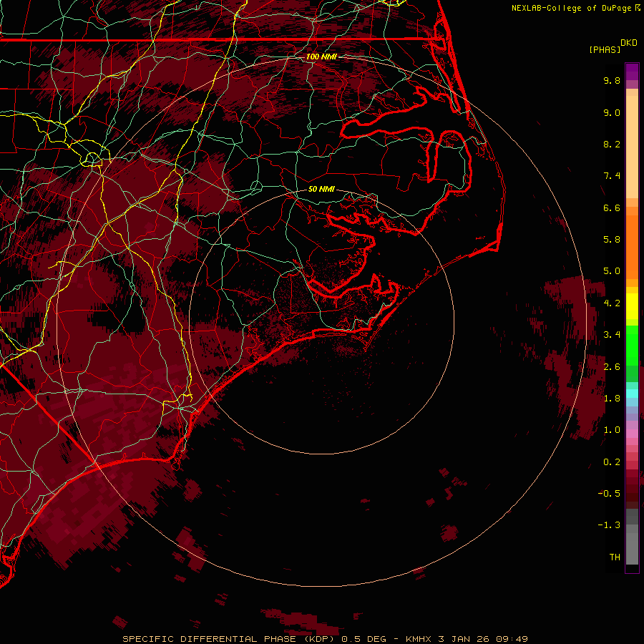Click the DKD label above the color scale

pos(629,43)
